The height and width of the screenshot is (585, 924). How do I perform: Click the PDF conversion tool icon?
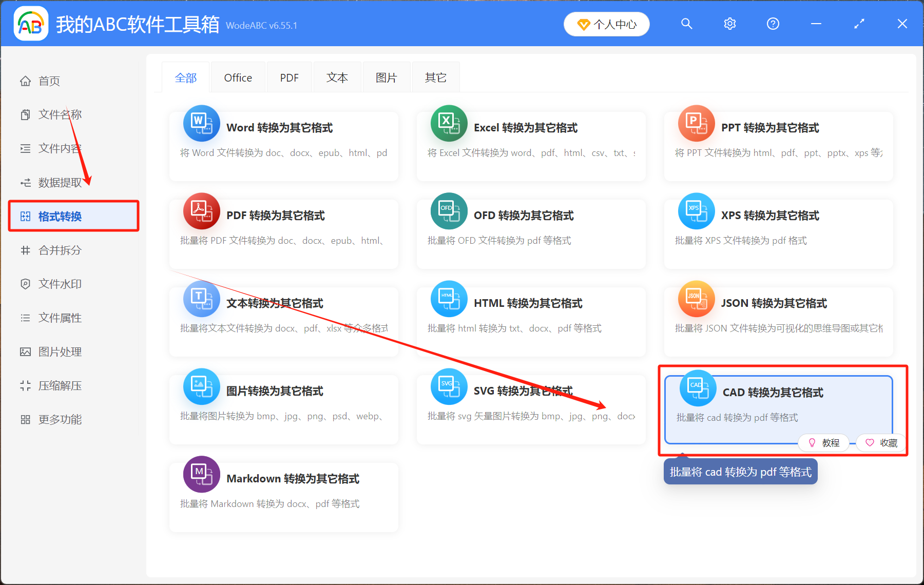pos(201,211)
